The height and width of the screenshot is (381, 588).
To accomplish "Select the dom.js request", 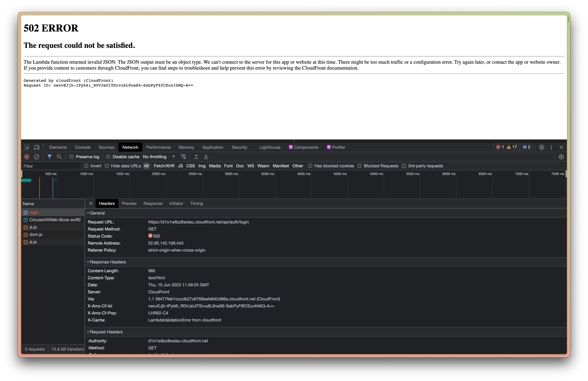I will pyautogui.click(x=36, y=235).
